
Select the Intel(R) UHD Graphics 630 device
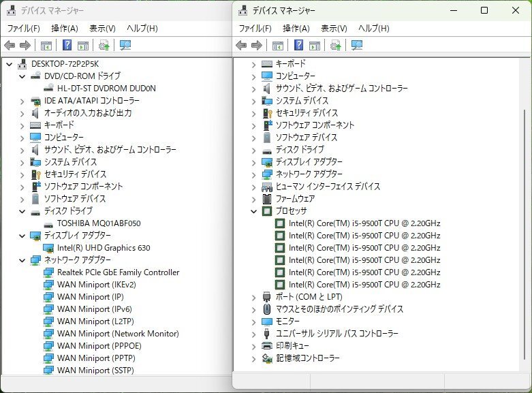(104, 248)
